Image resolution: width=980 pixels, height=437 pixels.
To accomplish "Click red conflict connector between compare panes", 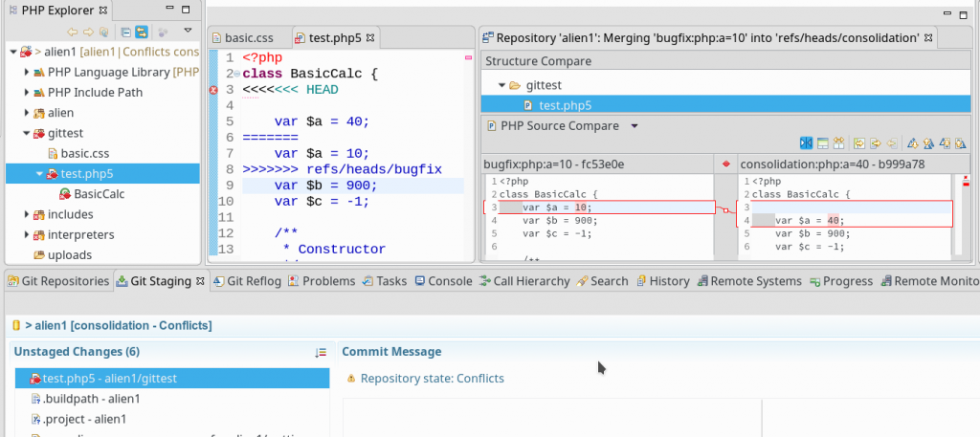I will tap(726, 209).
